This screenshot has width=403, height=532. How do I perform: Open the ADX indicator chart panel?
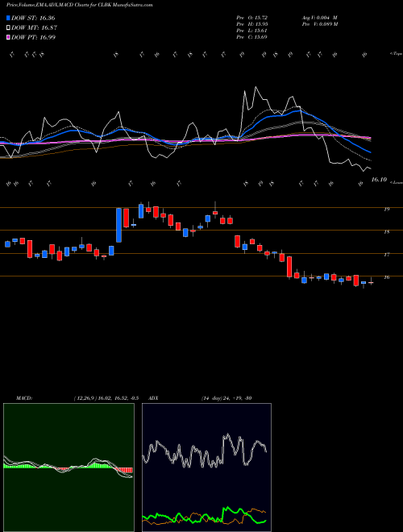(x=206, y=468)
